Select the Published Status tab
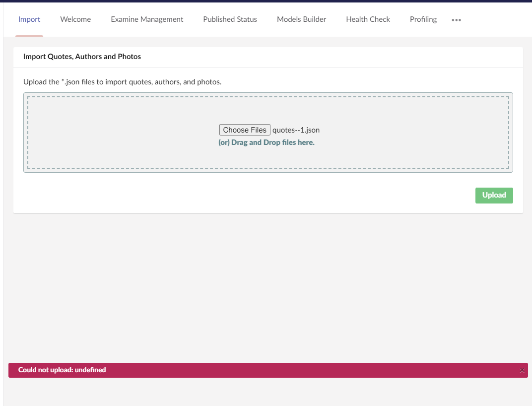This screenshot has width=532, height=406. point(230,19)
